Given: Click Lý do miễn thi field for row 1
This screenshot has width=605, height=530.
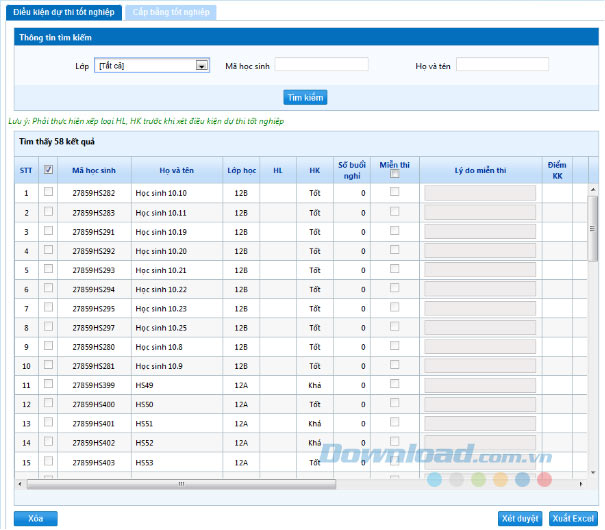Looking at the screenshot, I should 480,193.
